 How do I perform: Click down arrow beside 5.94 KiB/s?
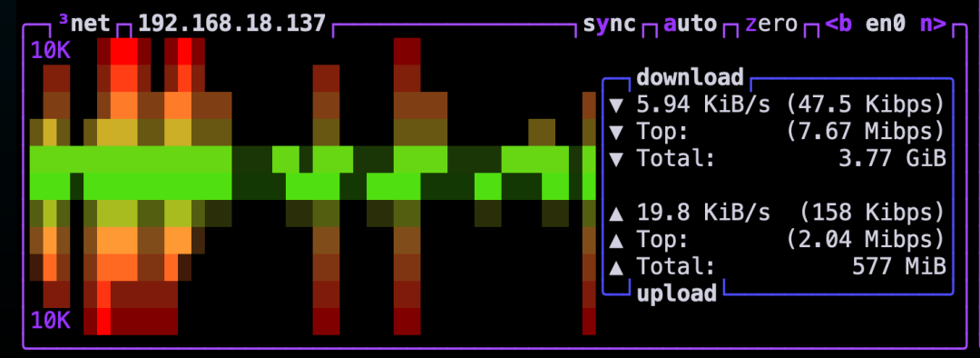click(x=616, y=105)
